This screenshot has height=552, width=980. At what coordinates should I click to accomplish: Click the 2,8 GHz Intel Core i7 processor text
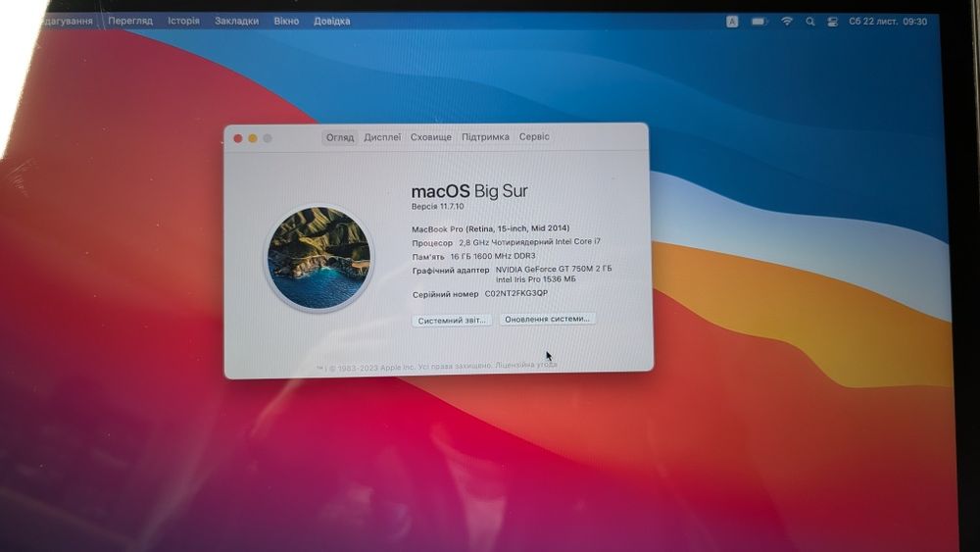(x=529, y=242)
